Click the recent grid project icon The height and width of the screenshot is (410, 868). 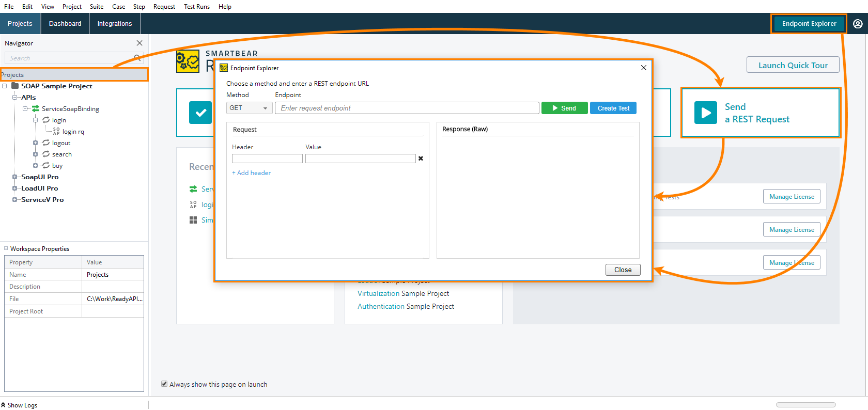(193, 220)
